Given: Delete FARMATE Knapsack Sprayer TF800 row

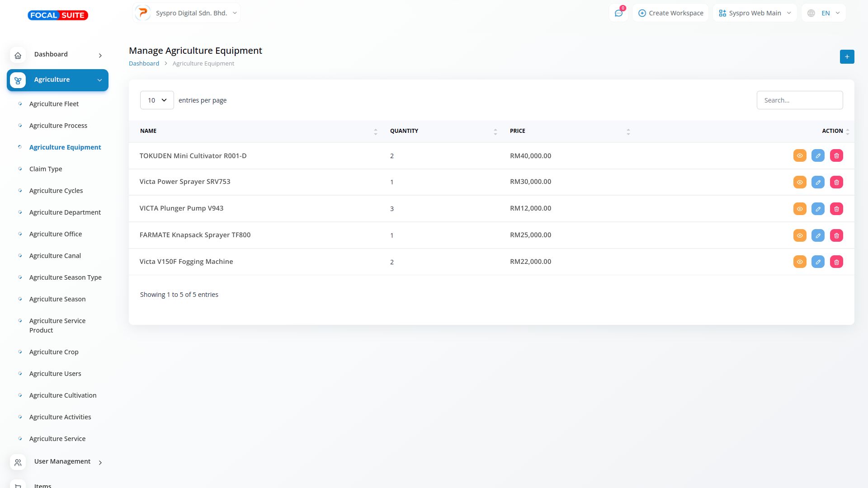Looking at the screenshot, I should coord(836,236).
